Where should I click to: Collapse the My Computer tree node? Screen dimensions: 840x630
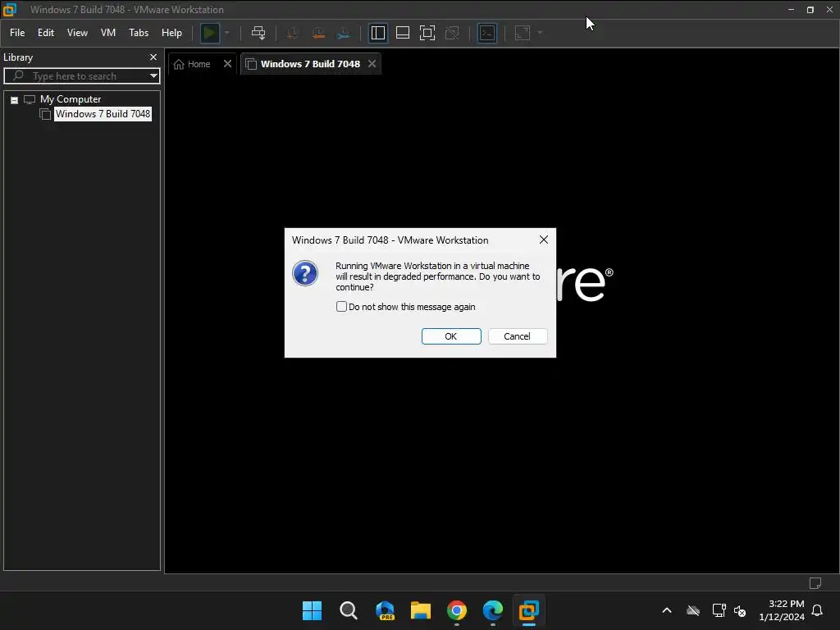coord(15,100)
